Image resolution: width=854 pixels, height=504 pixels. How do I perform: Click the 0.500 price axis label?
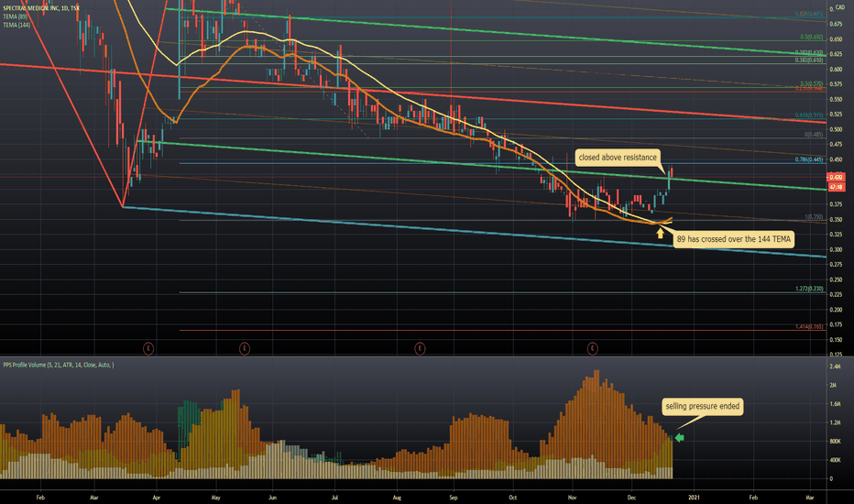pyautogui.click(x=836, y=130)
